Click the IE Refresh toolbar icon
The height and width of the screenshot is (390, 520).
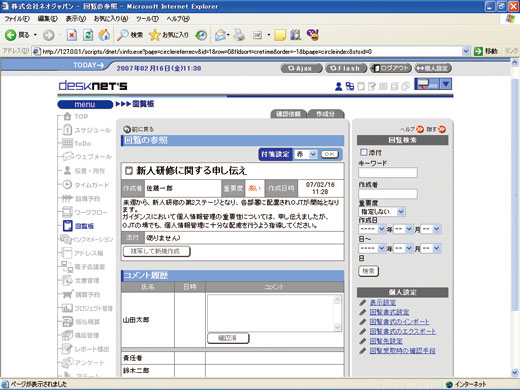(88, 35)
